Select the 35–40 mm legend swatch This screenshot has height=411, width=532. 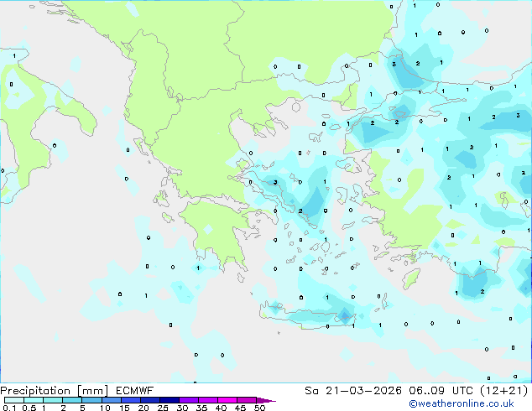click(x=208, y=400)
